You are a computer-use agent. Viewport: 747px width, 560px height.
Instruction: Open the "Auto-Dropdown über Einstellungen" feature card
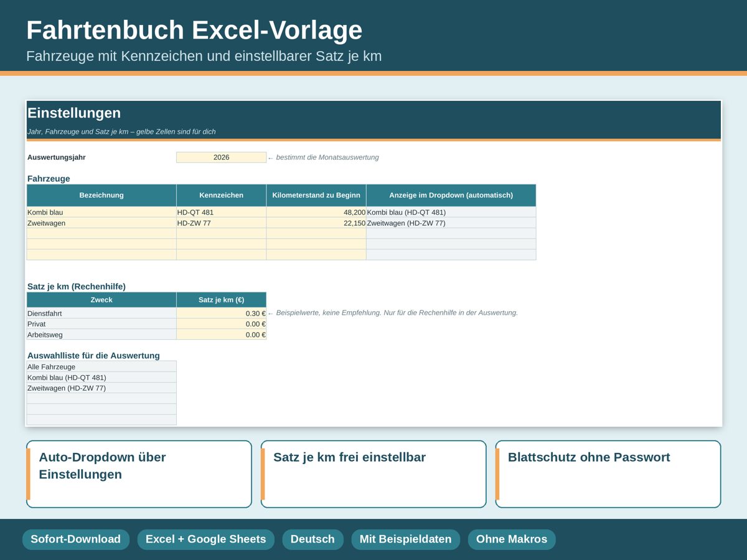(x=139, y=474)
